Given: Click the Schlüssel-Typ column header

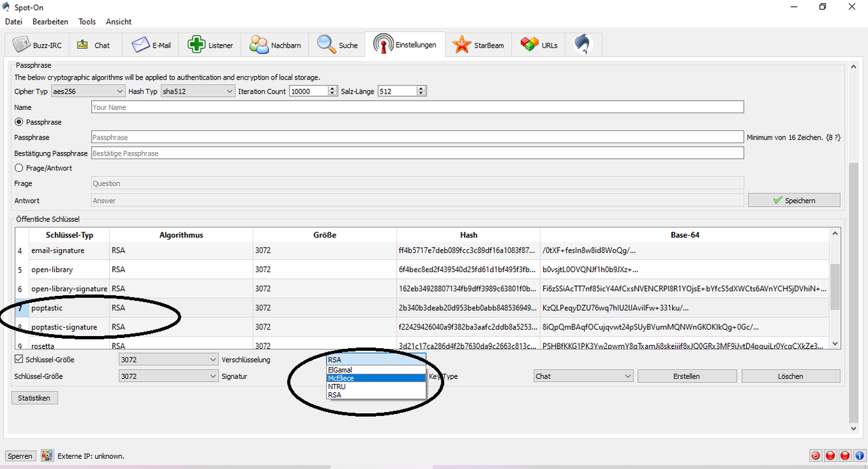Looking at the screenshot, I should 68,235.
